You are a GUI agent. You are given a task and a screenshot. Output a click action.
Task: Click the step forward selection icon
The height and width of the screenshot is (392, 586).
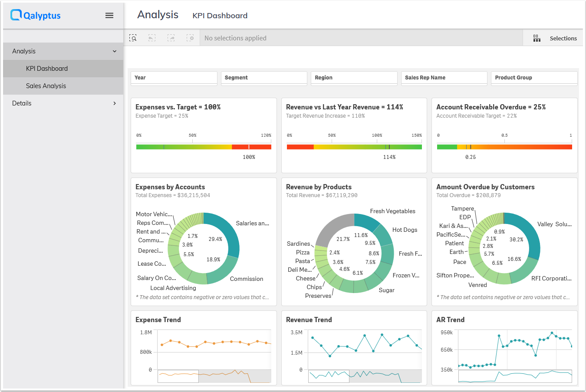click(x=171, y=38)
